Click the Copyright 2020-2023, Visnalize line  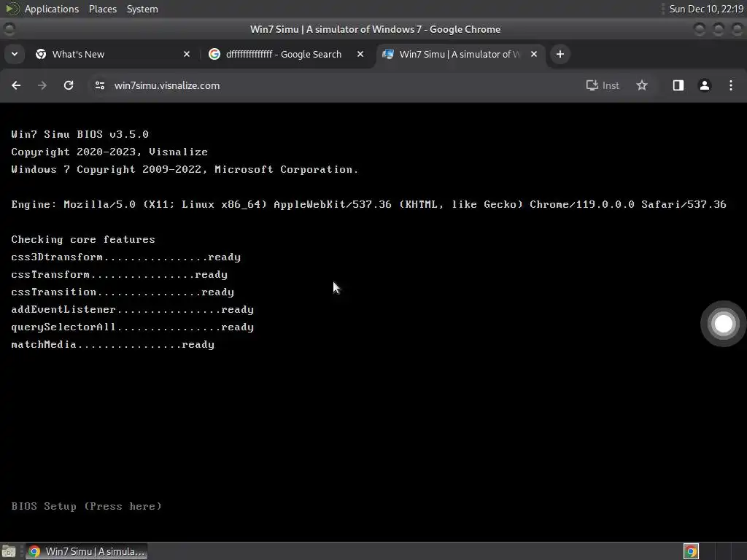(x=109, y=152)
